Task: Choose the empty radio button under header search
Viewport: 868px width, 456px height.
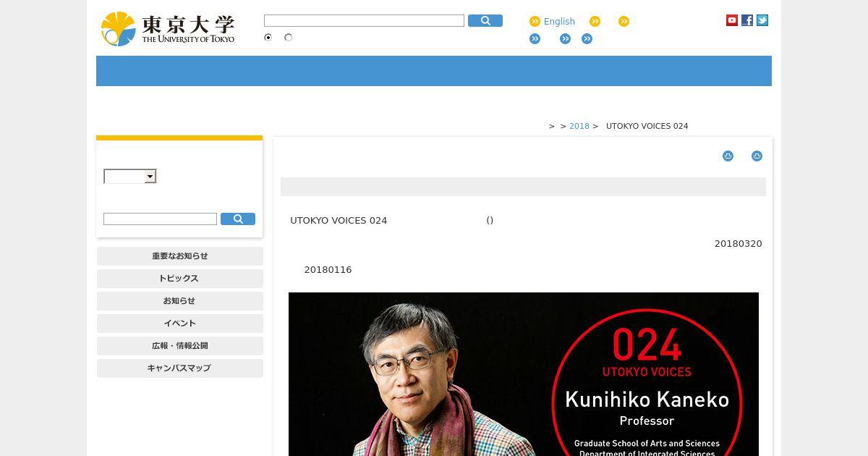Action: 289,38
